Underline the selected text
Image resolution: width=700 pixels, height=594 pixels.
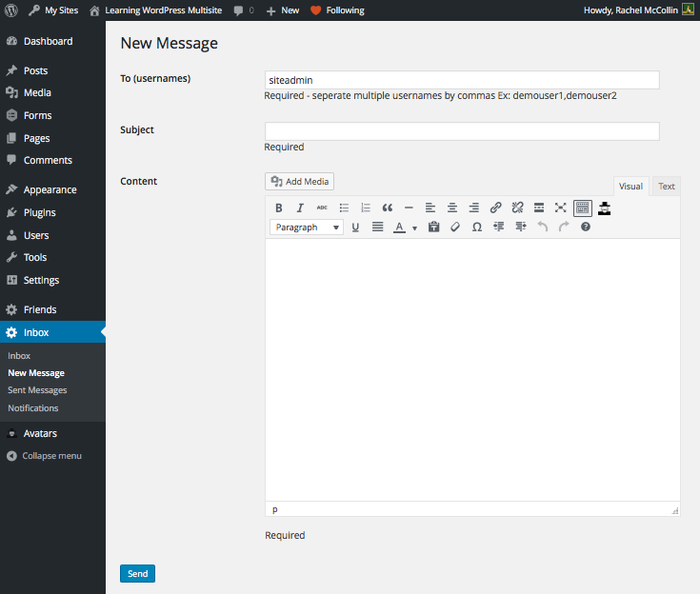tap(355, 228)
